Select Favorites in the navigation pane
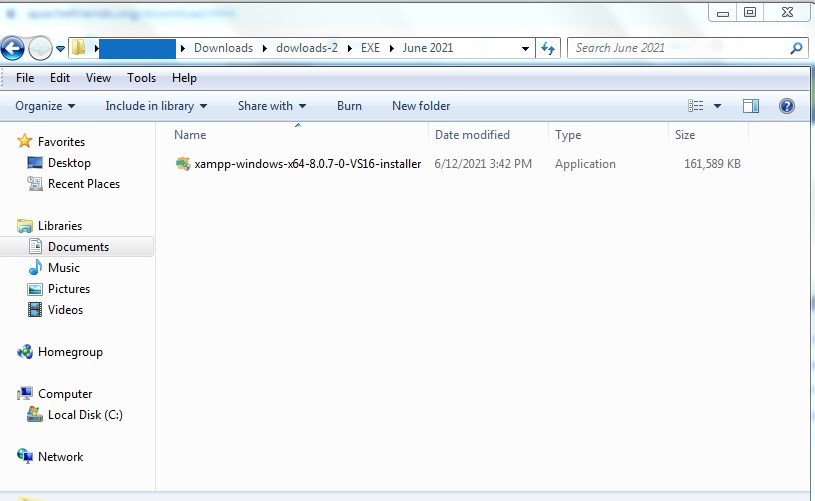 click(61, 141)
